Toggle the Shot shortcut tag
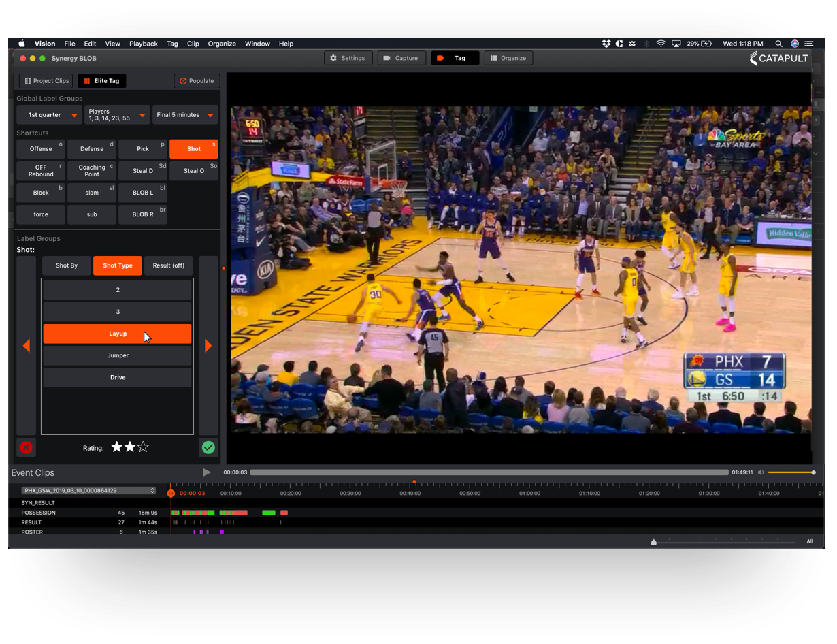Screen dimensions: 837x644 [x=194, y=149]
